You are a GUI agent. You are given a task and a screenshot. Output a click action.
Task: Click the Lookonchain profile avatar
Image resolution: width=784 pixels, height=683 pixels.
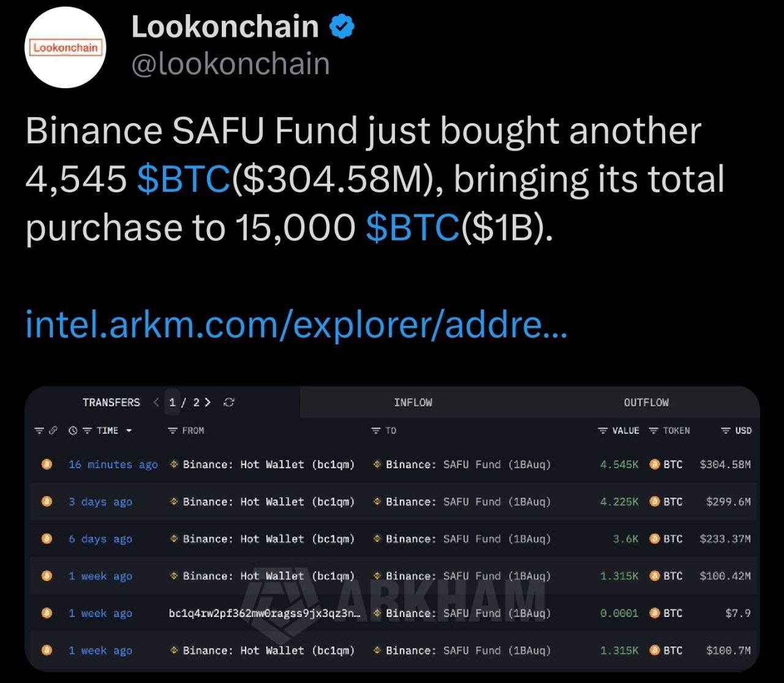click(66, 48)
